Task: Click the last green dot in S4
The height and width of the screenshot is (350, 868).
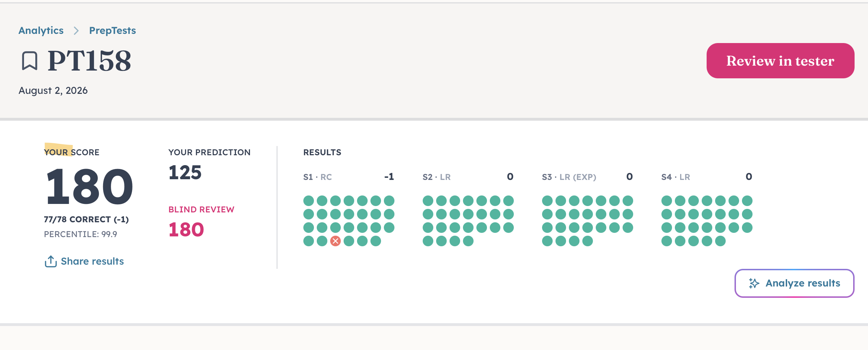Action: coord(720,241)
